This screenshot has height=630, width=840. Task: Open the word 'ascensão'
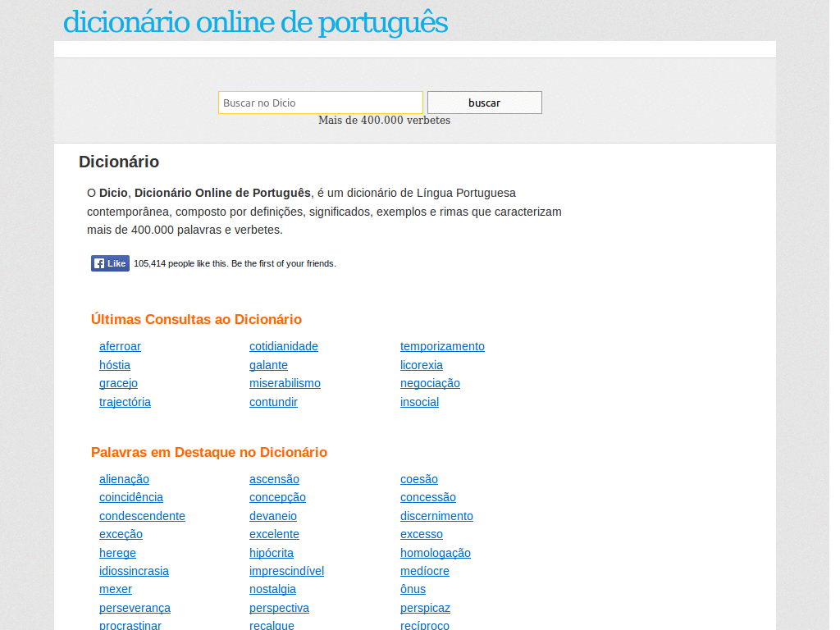[x=274, y=479]
